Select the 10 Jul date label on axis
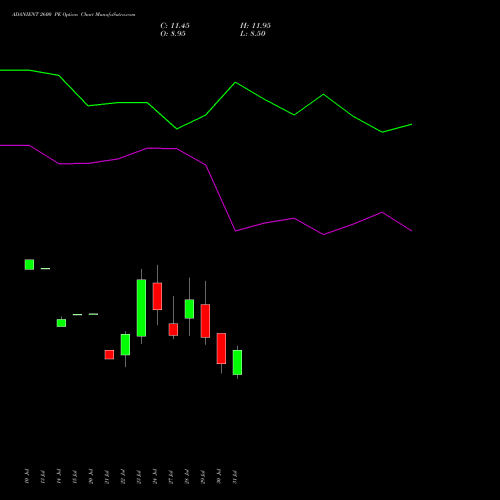The height and width of the screenshot is (500, 500). (27, 476)
